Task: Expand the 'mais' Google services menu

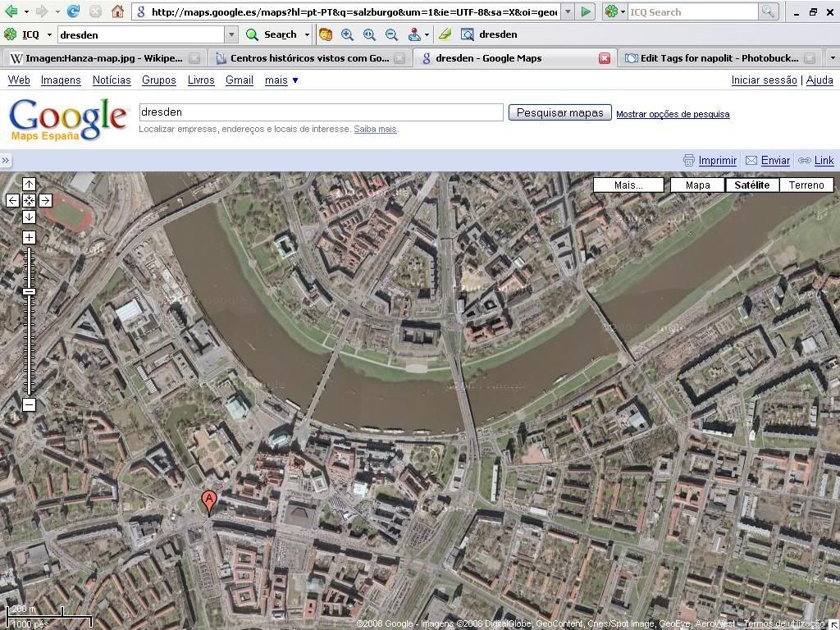Action: 281,80
